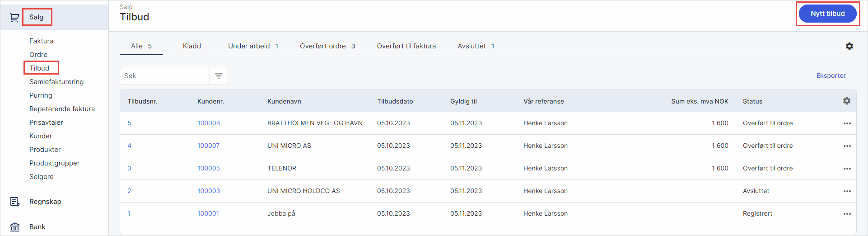The height and width of the screenshot is (236, 868).
Task: Open the three-dot menu for TELENOR row
Action: pos(847,169)
